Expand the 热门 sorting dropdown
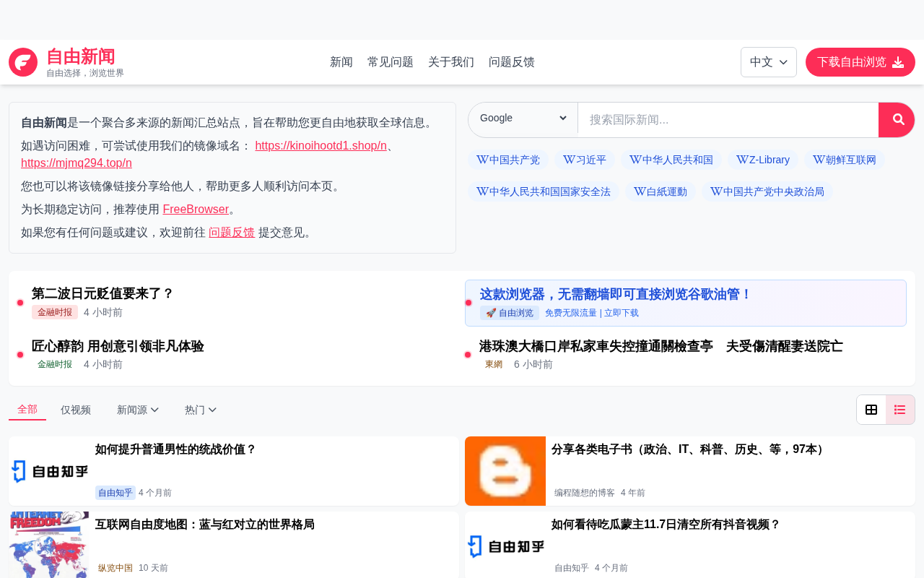This screenshot has height=578, width=924. (x=201, y=410)
